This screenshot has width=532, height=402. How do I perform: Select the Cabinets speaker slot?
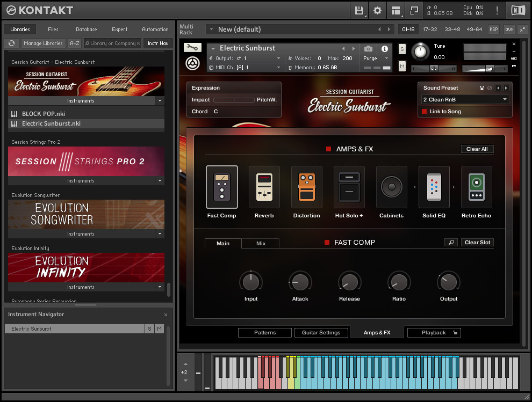tap(392, 187)
